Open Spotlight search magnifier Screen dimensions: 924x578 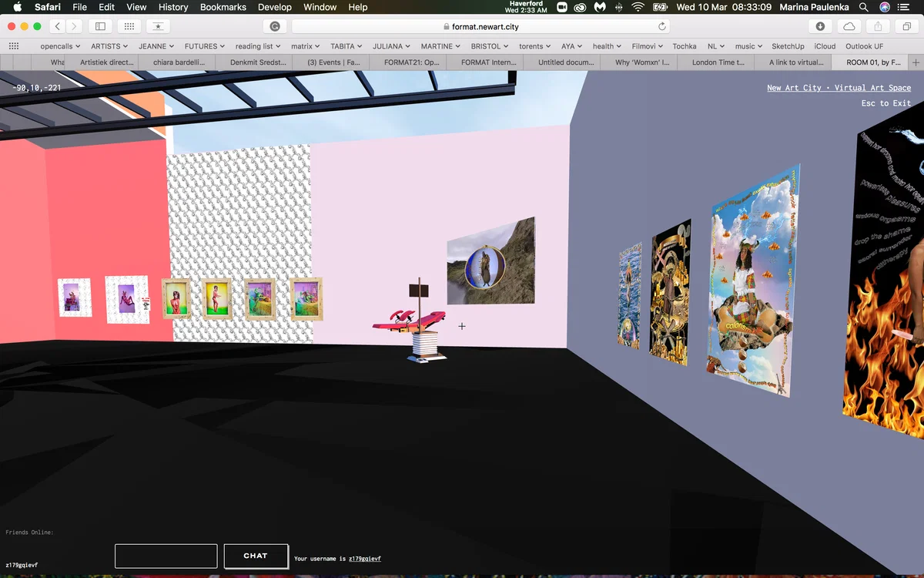pos(864,7)
